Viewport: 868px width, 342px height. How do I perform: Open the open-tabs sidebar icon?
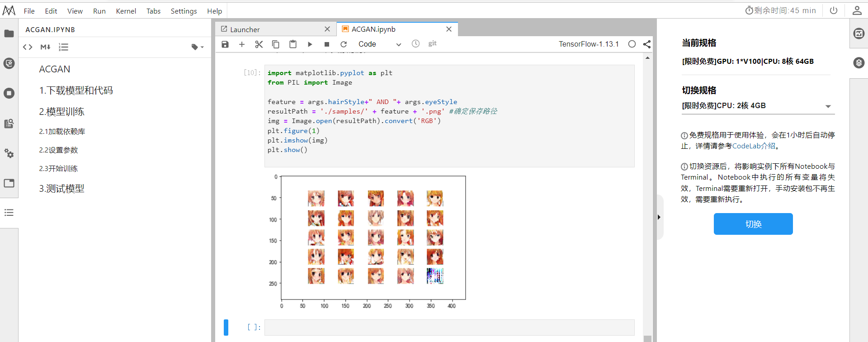9,183
